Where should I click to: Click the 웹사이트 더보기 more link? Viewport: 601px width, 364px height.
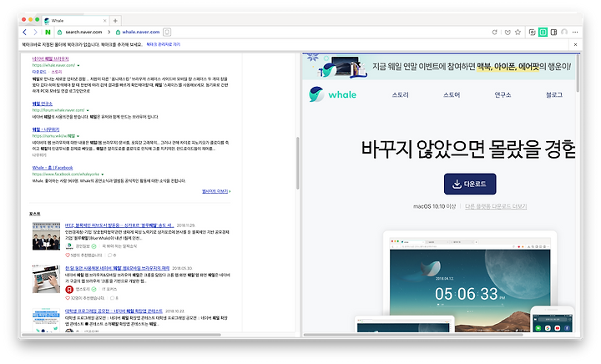click(x=216, y=191)
